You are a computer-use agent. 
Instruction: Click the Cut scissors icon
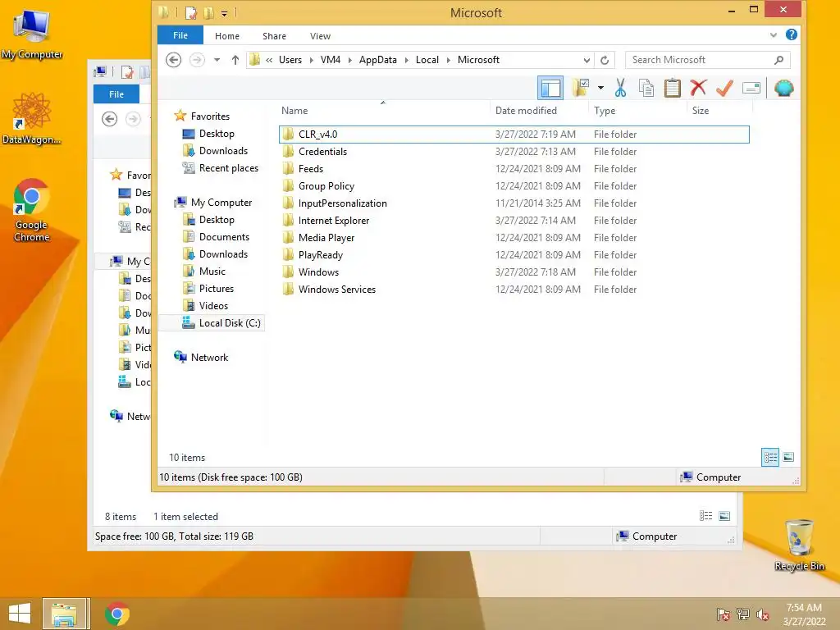click(x=620, y=88)
